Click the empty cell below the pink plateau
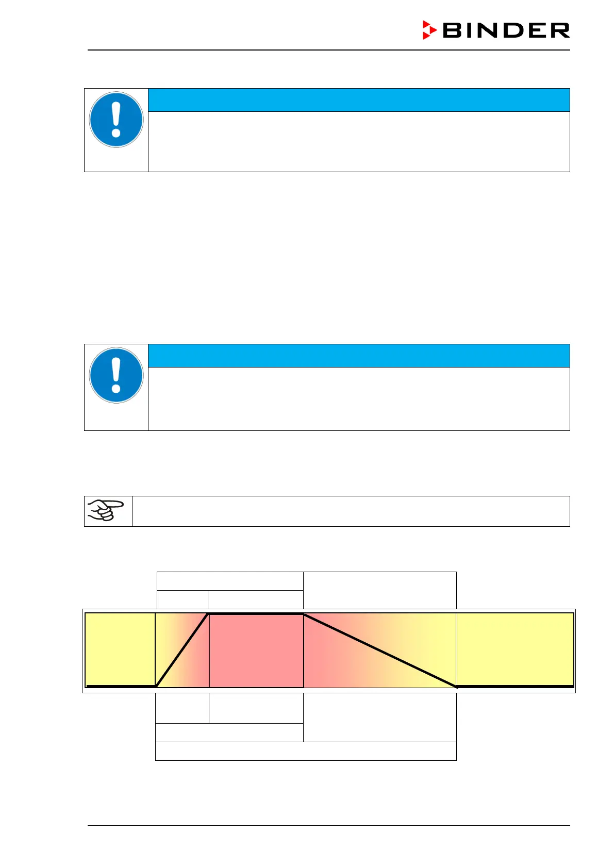 coord(256,708)
